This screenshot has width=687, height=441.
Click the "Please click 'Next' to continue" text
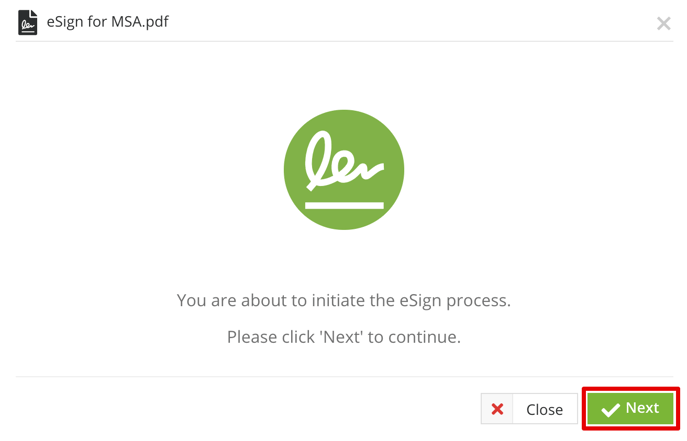click(344, 337)
